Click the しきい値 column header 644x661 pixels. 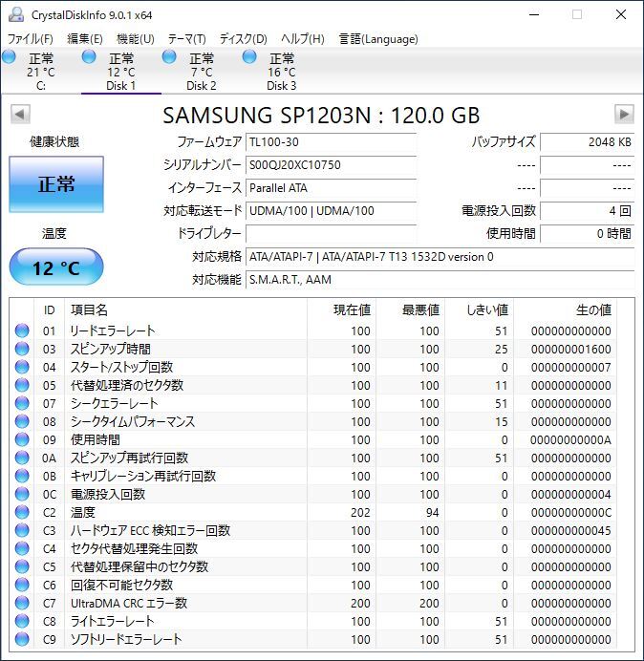[x=479, y=310]
